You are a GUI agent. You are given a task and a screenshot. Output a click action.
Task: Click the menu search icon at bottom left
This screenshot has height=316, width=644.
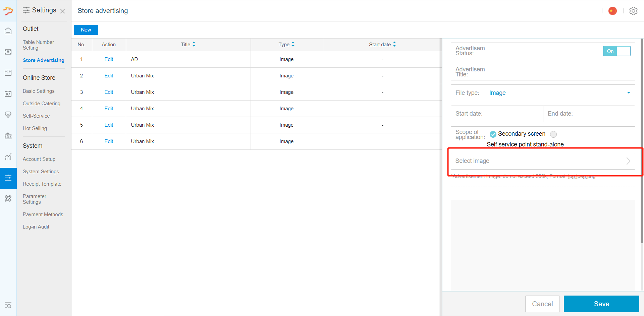(8, 305)
